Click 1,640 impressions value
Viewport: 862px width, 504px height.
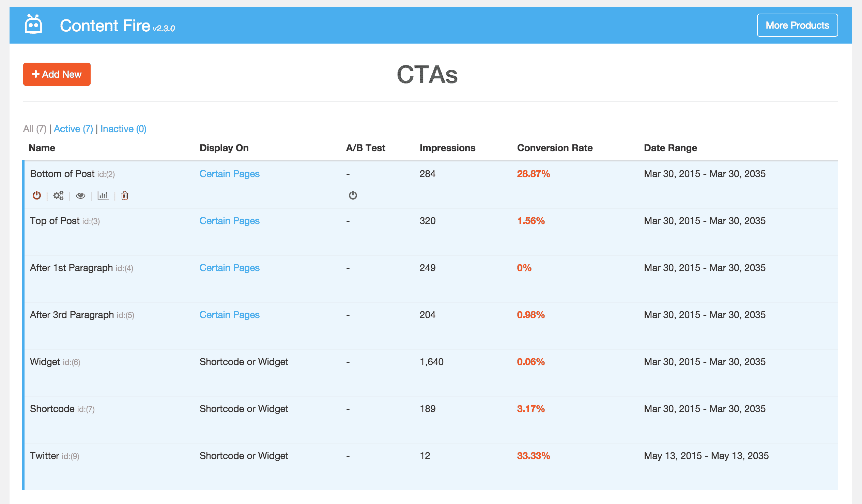(431, 362)
